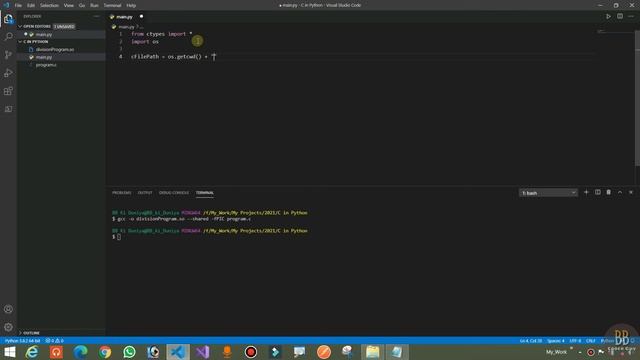This screenshot has height=360, width=640.
Task: Click the editor vertical scrollbar
Action: click(638, 98)
